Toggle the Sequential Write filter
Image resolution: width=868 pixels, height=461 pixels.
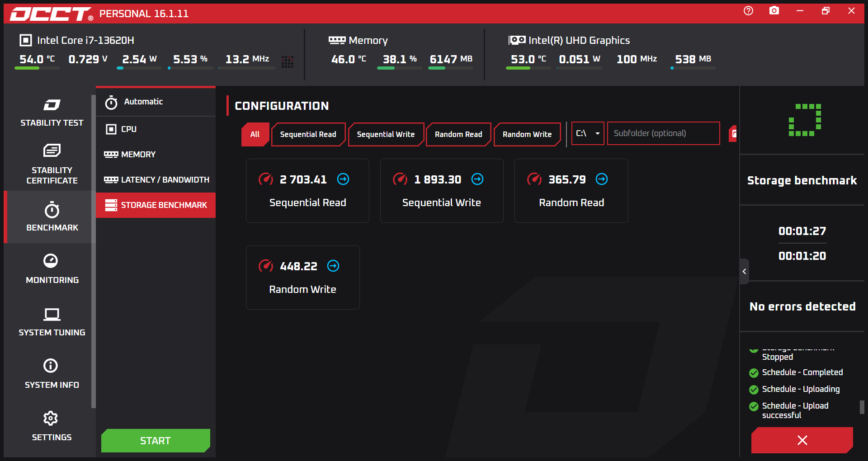[386, 134]
